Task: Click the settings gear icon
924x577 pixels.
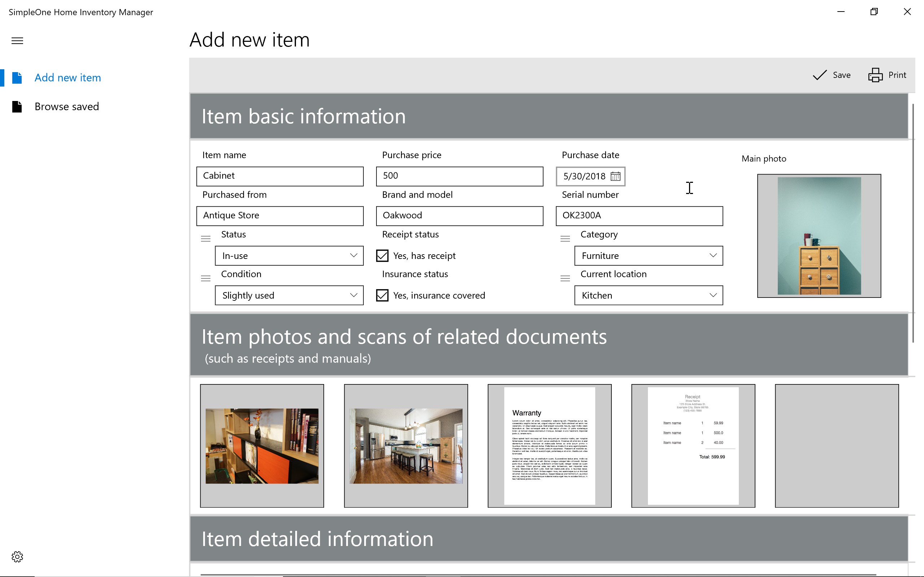Action: pyautogui.click(x=17, y=556)
